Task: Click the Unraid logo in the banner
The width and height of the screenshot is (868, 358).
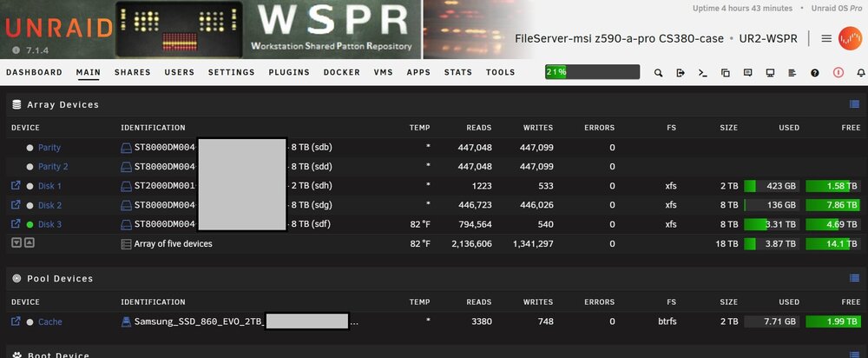Action: 59,28
